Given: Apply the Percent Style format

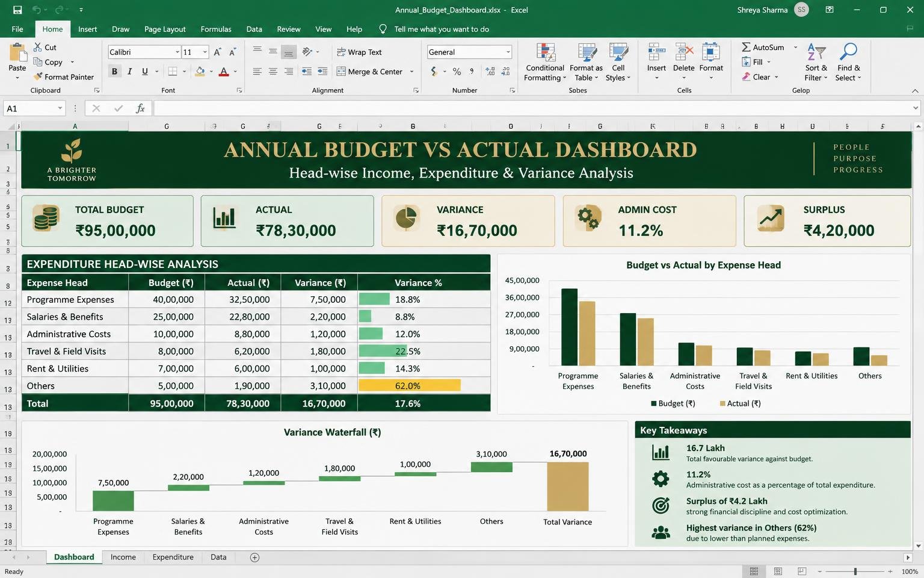Looking at the screenshot, I should [x=457, y=72].
